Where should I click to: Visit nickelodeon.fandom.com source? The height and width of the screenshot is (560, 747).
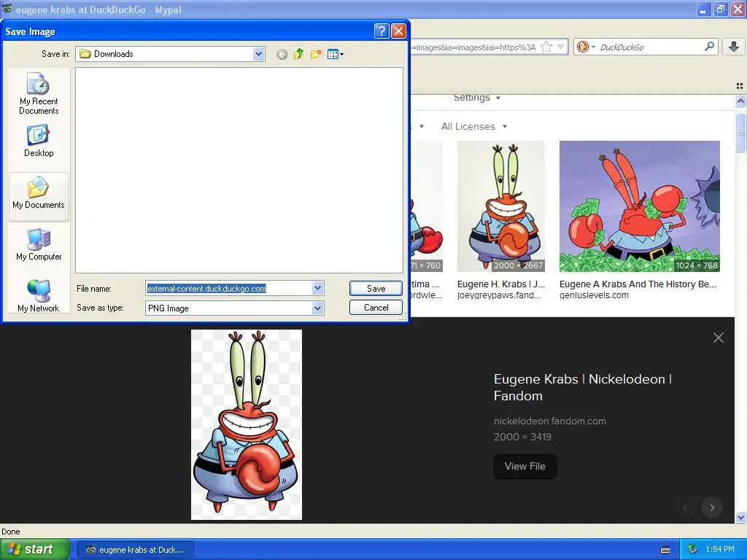point(550,421)
